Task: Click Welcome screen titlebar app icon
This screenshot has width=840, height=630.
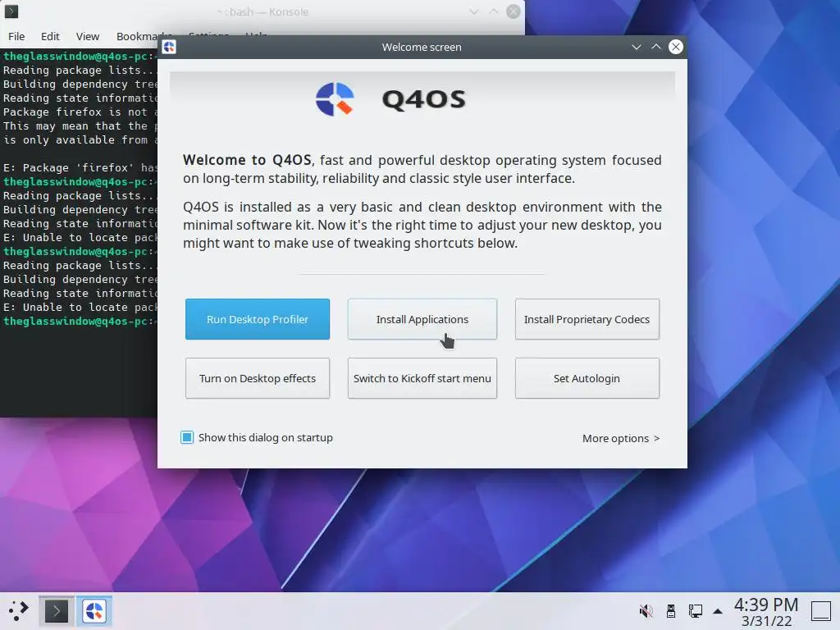Action: click(169, 47)
